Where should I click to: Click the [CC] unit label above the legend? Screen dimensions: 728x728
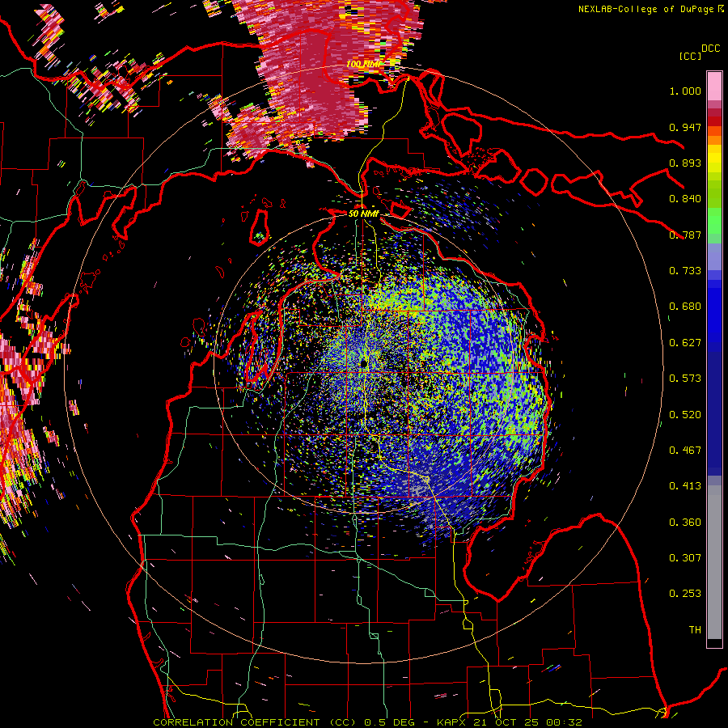690,56
